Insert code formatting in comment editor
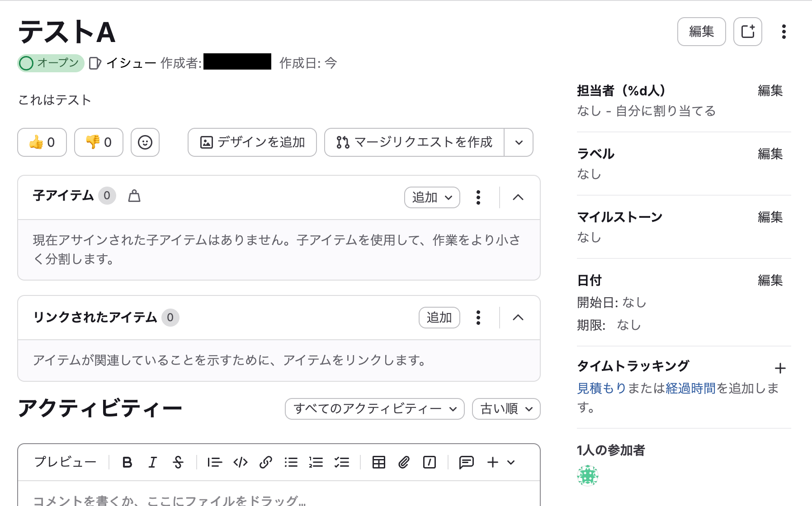 [x=241, y=462]
